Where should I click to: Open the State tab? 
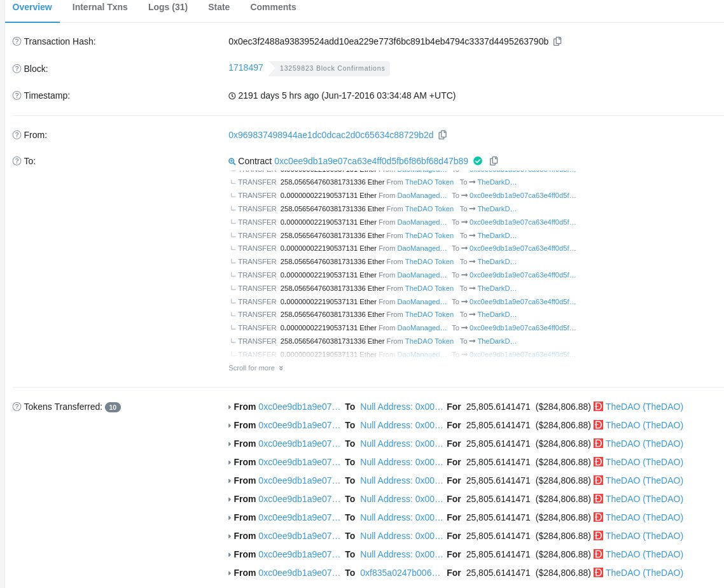point(219,7)
